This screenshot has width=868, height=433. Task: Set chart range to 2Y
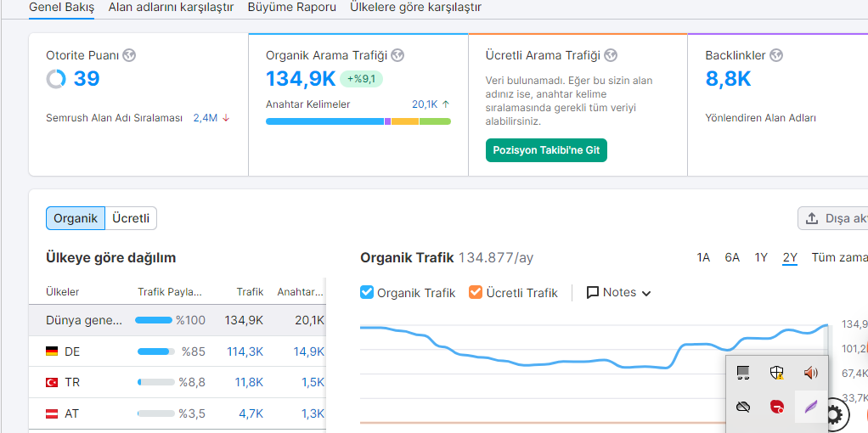(x=790, y=257)
